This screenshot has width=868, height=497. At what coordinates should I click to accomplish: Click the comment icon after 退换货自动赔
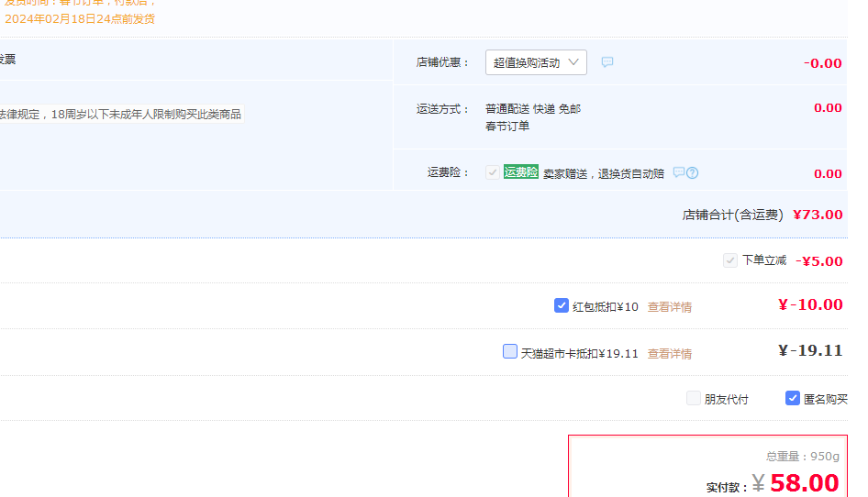click(x=679, y=172)
